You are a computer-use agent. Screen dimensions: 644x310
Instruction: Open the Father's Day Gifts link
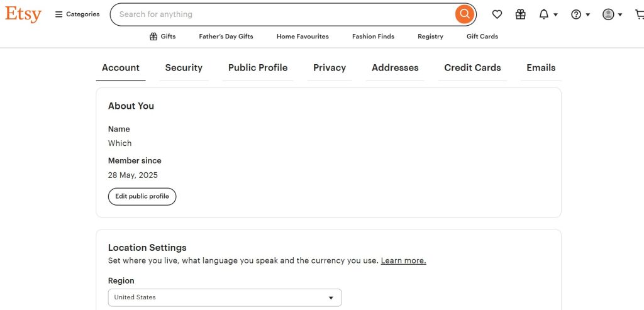226,36
